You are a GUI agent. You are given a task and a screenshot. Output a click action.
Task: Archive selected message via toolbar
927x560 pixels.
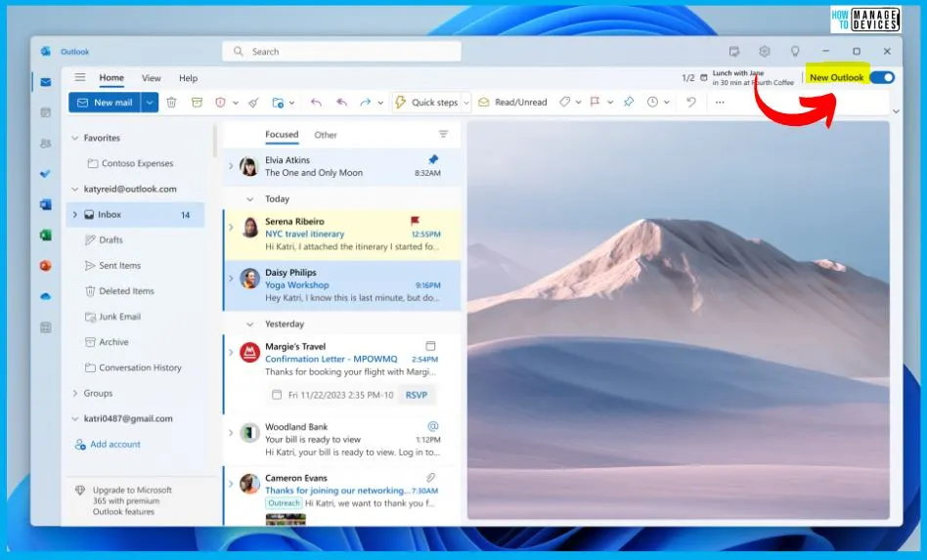pyautogui.click(x=197, y=103)
